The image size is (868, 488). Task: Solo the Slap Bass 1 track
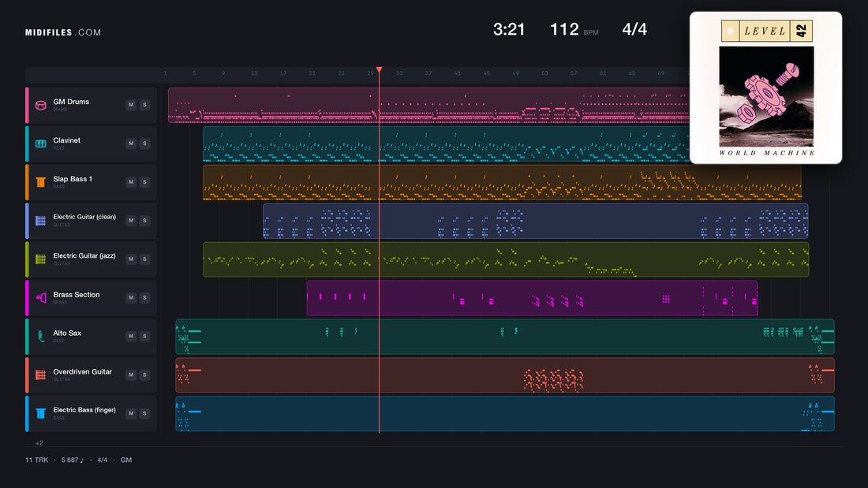(x=144, y=182)
